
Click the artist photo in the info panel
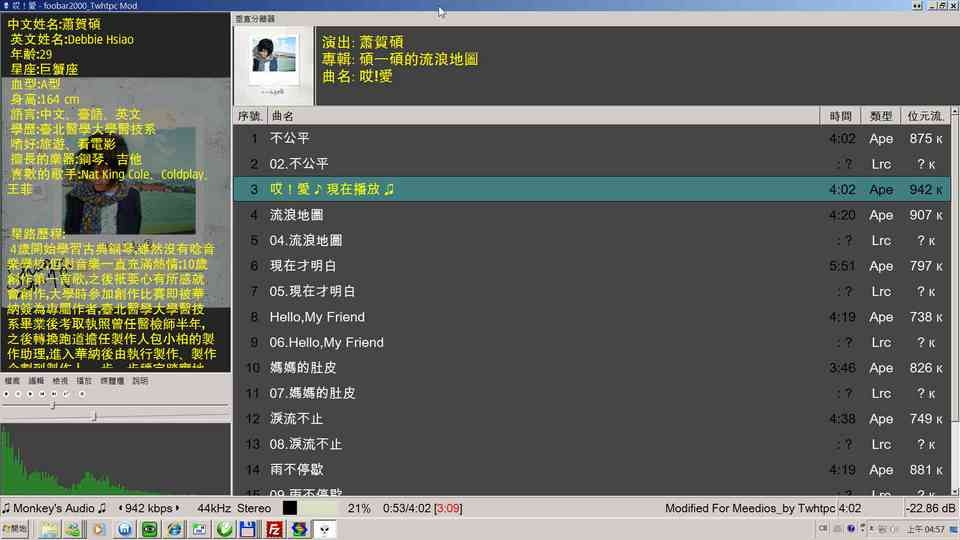click(x=130, y=181)
